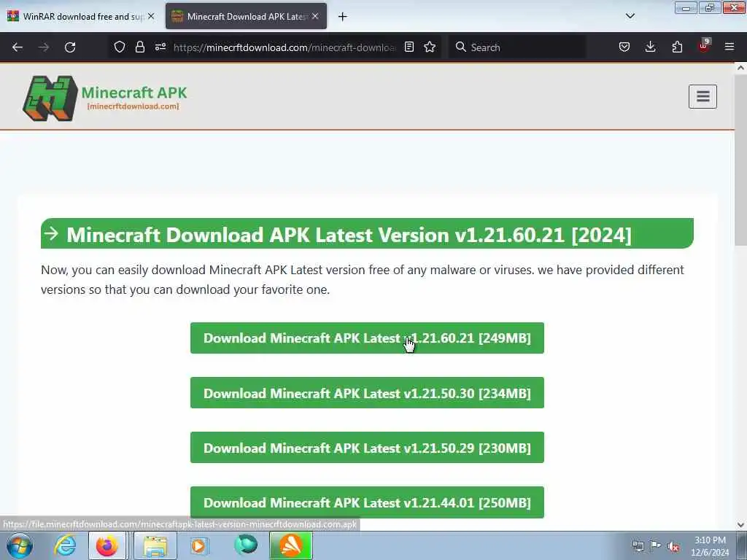
Task: Toggle reader view icon
Action: coord(409,47)
